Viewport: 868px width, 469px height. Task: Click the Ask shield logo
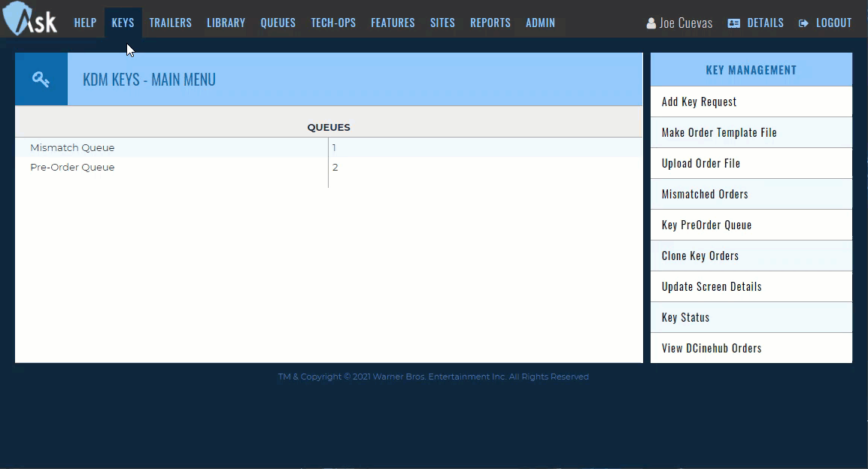[30, 20]
